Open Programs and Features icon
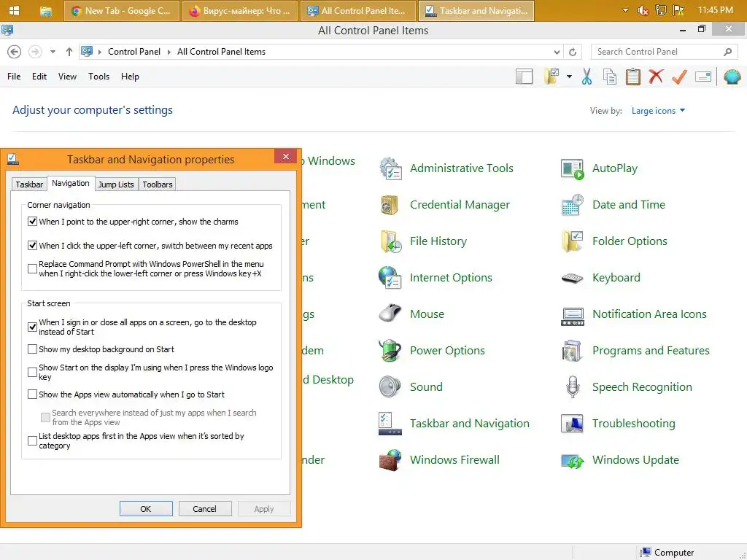Viewport: 747px width, 560px height. pyautogui.click(x=572, y=351)
